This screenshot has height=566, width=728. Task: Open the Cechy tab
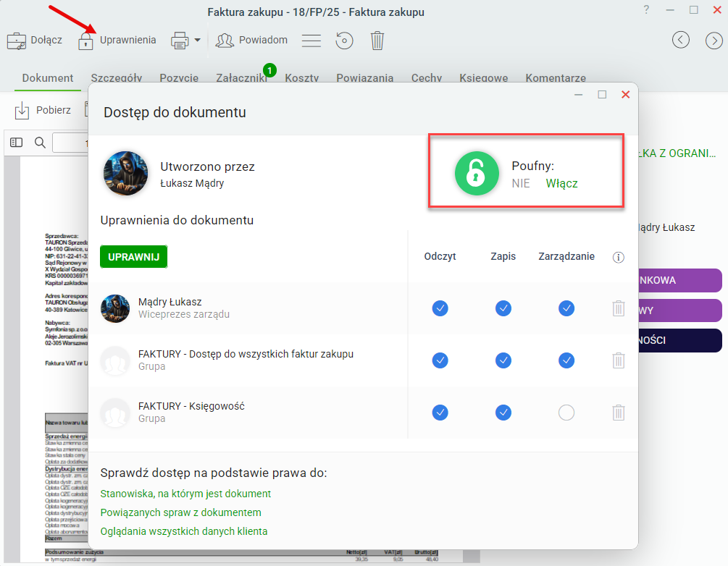426,78
